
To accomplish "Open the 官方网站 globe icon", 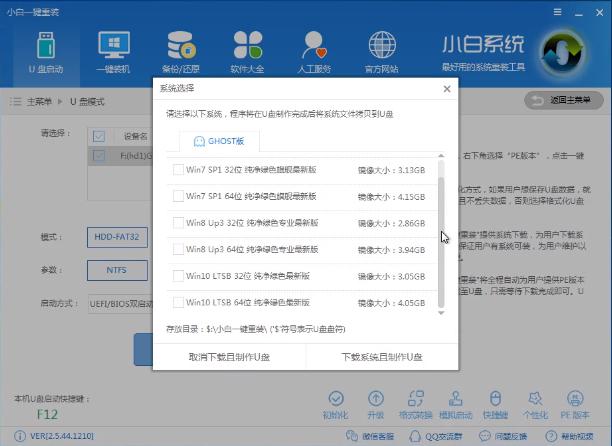I will [382, 45].
